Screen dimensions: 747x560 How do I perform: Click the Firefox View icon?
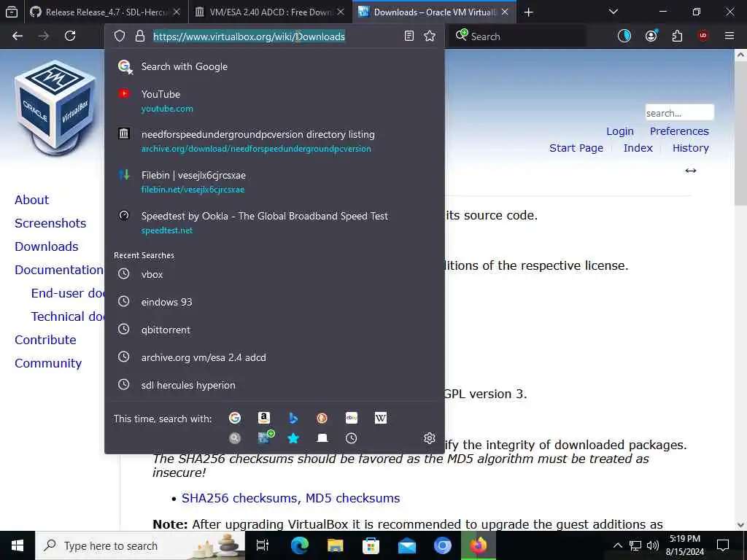click(x=12, y=12)
